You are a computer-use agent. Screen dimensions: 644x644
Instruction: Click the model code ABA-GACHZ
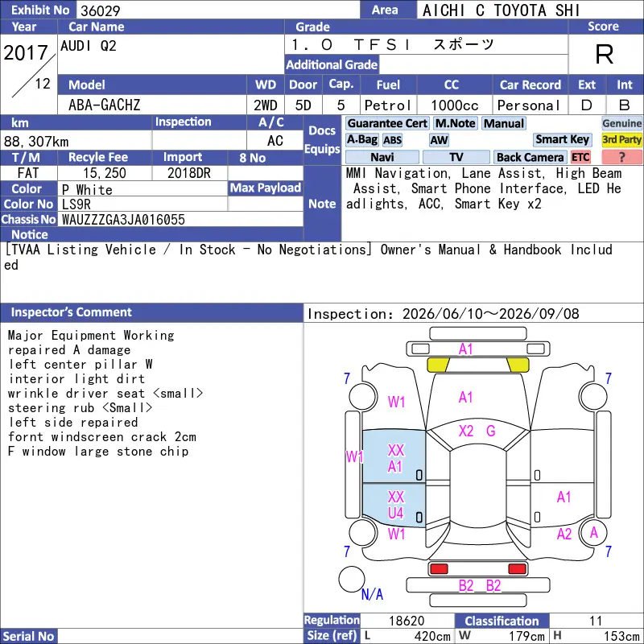pyautogui.click(x=105, y=105)
